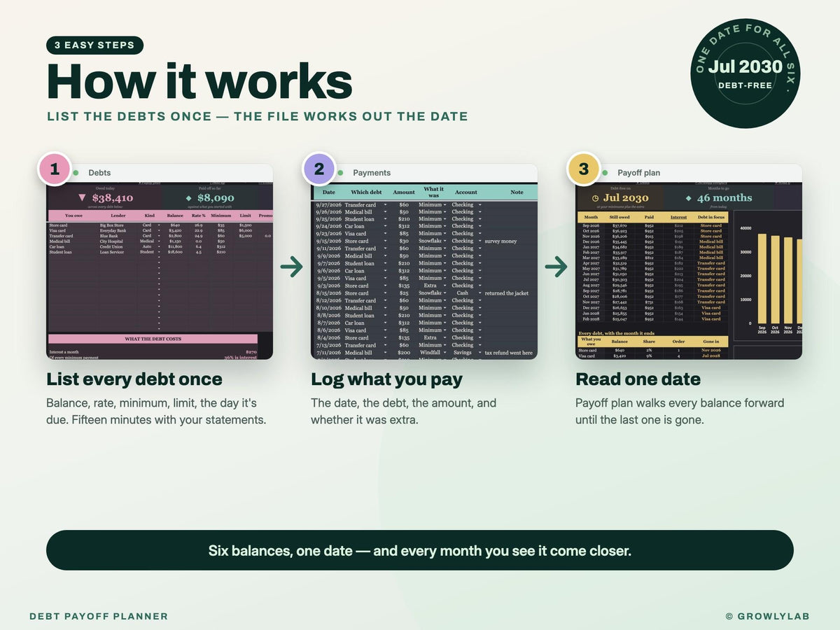Image resolution: width=840 pixels, height=630 pixels.
Task: Click the pink down-triangle beside $38,410
Action: tap(83, 198)
